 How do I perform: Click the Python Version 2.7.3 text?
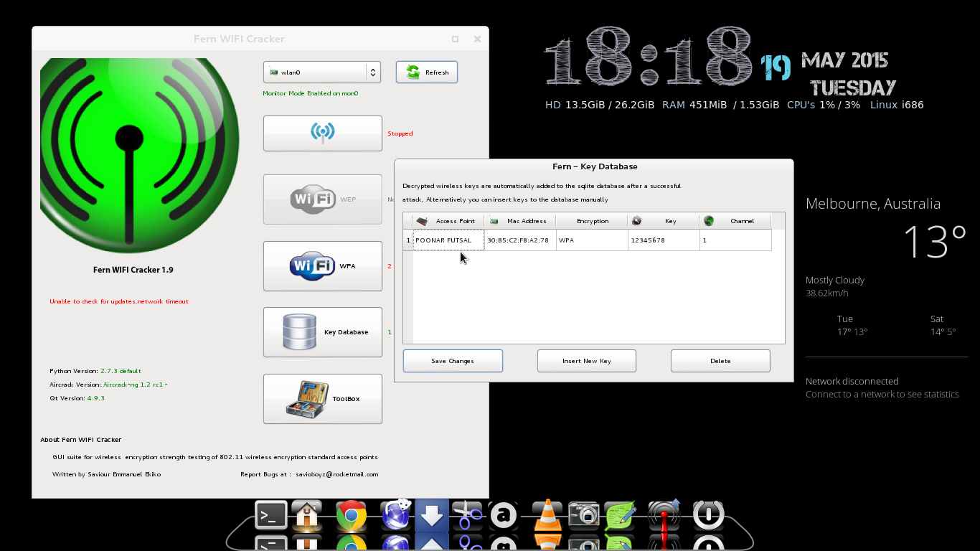[x=95, y=371]
